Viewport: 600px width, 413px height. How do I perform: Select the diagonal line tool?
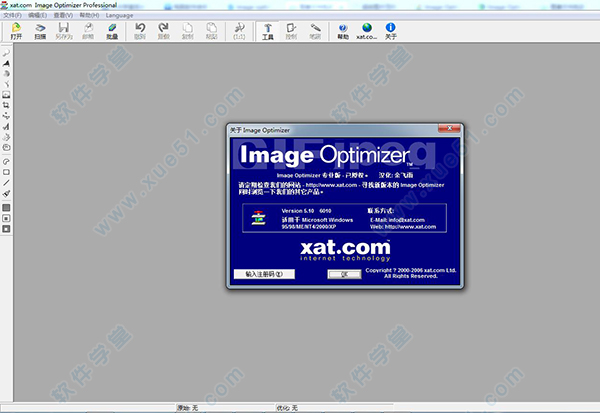point(6,183)
